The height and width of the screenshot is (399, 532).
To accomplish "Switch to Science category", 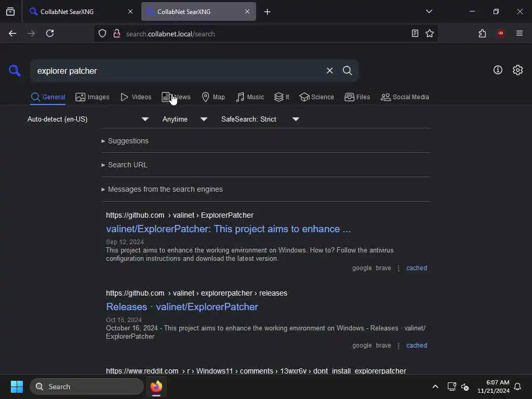I will point(316,97).
